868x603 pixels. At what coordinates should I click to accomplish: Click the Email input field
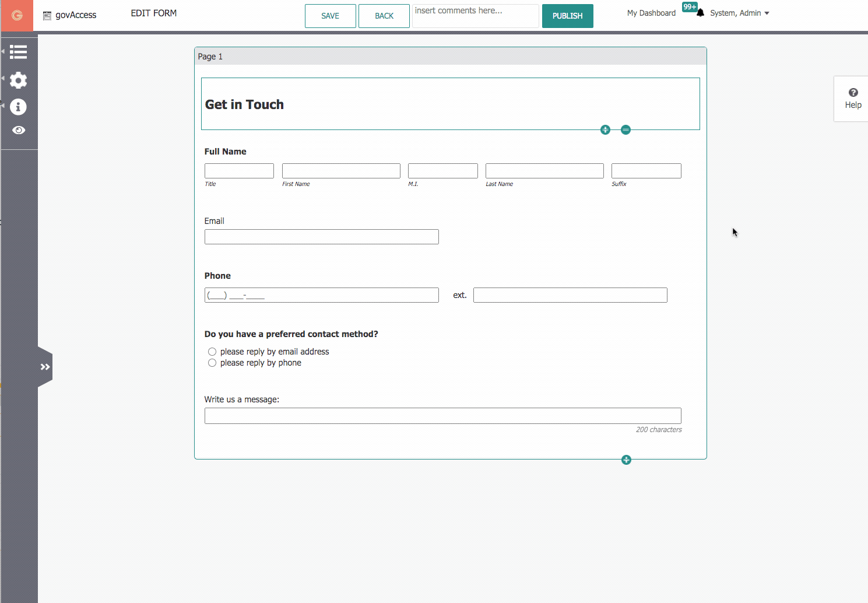[322, 237]
